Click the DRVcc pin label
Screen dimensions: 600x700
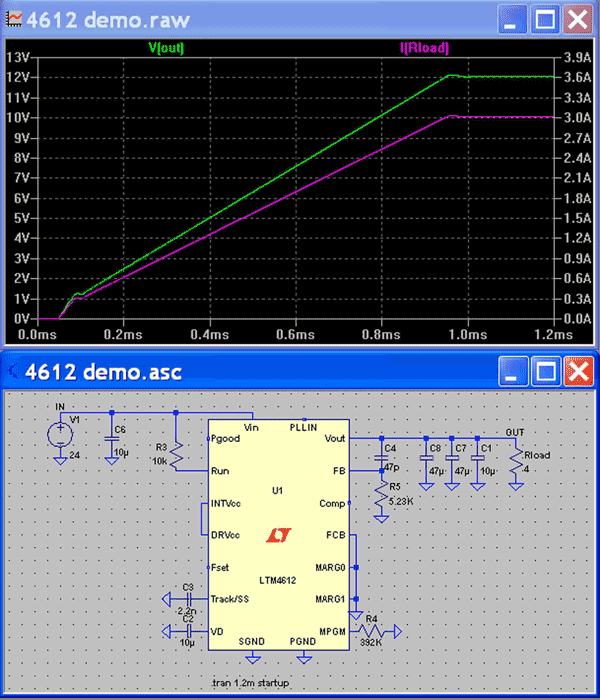[x=225, y=535]
